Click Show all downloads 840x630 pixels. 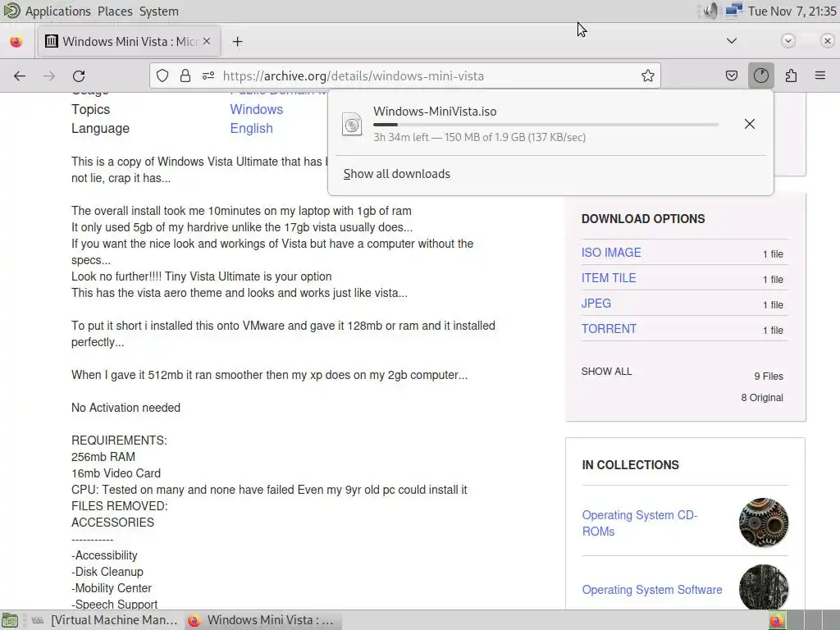point(397,174)
